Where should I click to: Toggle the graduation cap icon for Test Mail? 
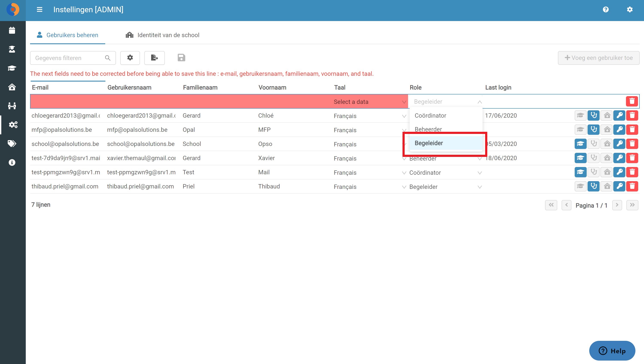(580, 172)
